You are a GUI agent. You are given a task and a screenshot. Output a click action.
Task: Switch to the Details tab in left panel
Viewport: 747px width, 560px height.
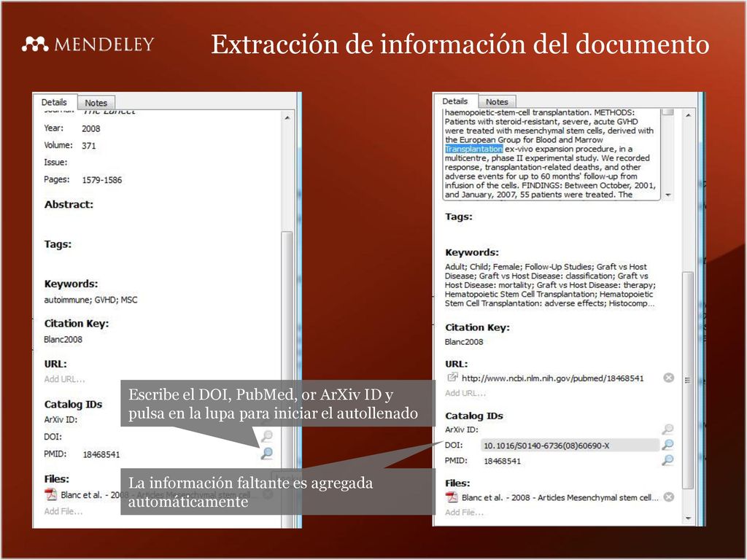click(54, 102)
